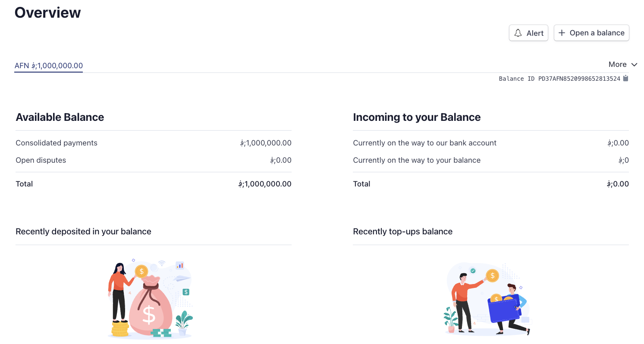Copy the Balance ID using clipboard icon
The image size is (644, 344).
click(x=625, y=79)
